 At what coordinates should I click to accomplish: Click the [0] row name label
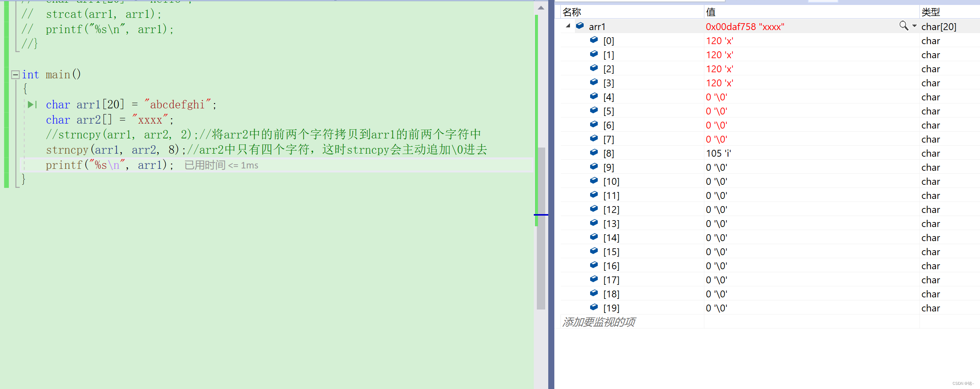pos(608,41)
